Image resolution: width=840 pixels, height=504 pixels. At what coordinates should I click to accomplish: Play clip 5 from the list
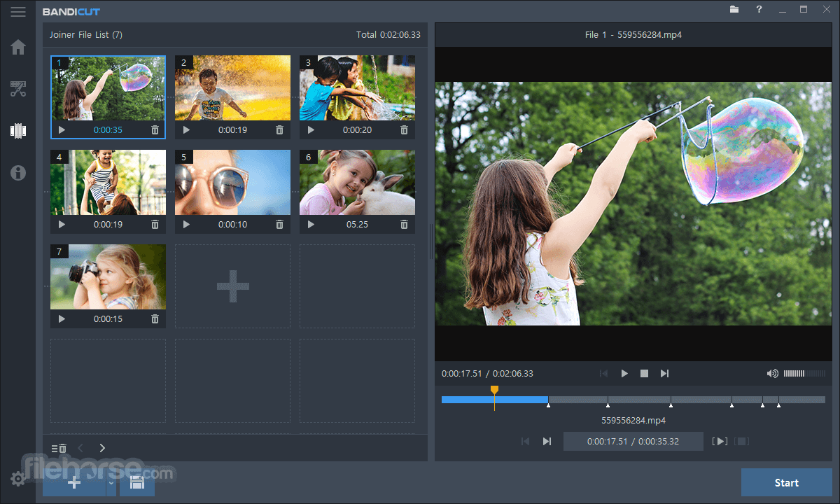(x=186, y=225)
